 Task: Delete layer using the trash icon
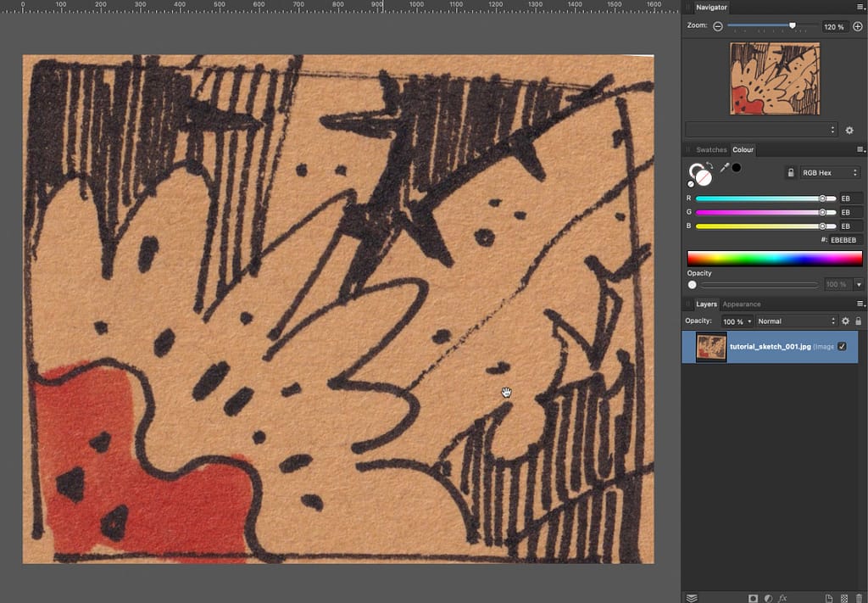859,598
